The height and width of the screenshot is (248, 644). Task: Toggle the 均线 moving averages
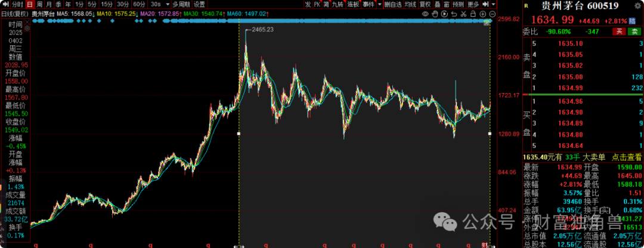410,4
